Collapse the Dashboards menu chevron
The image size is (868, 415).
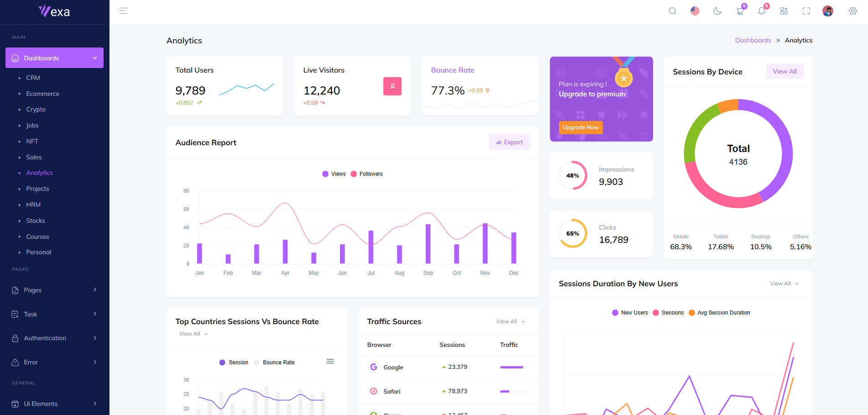point(95,58)
